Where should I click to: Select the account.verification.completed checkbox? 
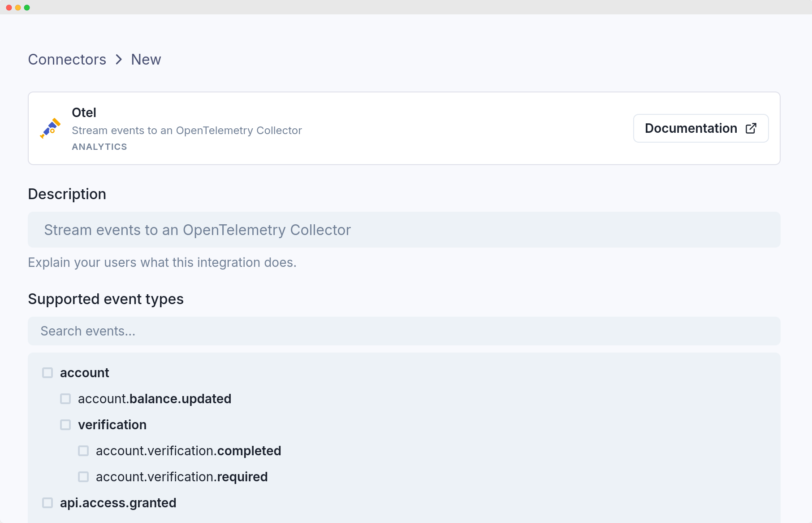point(83,451)
